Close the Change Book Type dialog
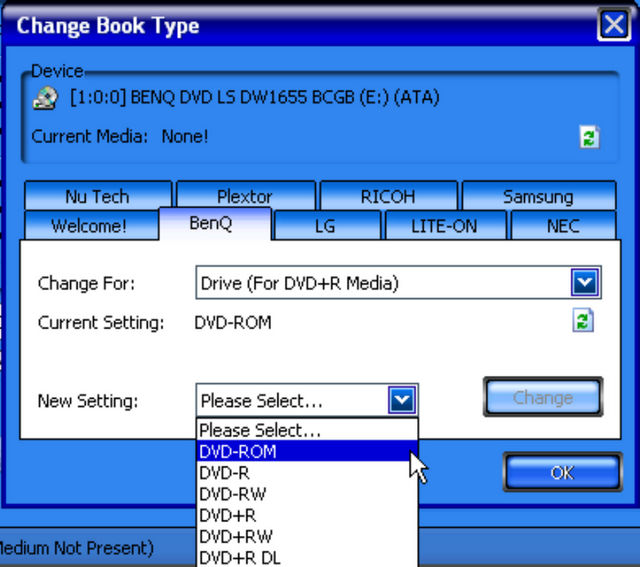Image resolution: width=640 pixels, height=567 pixels. tap(614, 24)
